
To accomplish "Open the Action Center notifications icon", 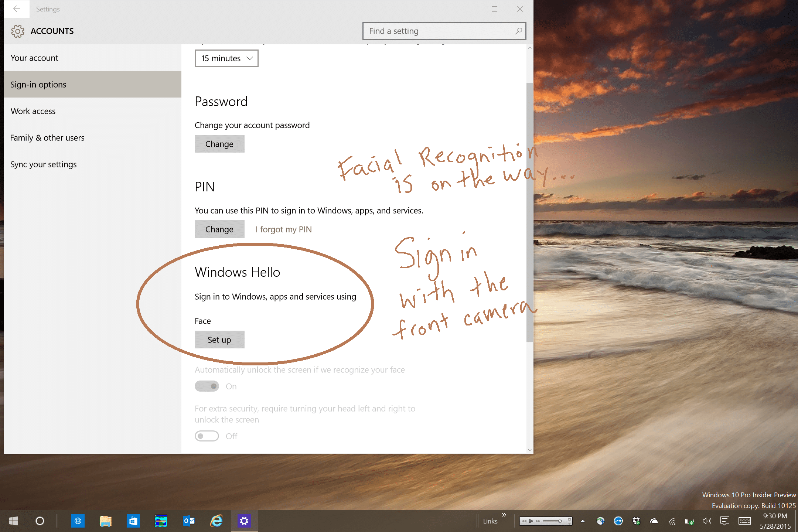I will (x=724, y=521).
